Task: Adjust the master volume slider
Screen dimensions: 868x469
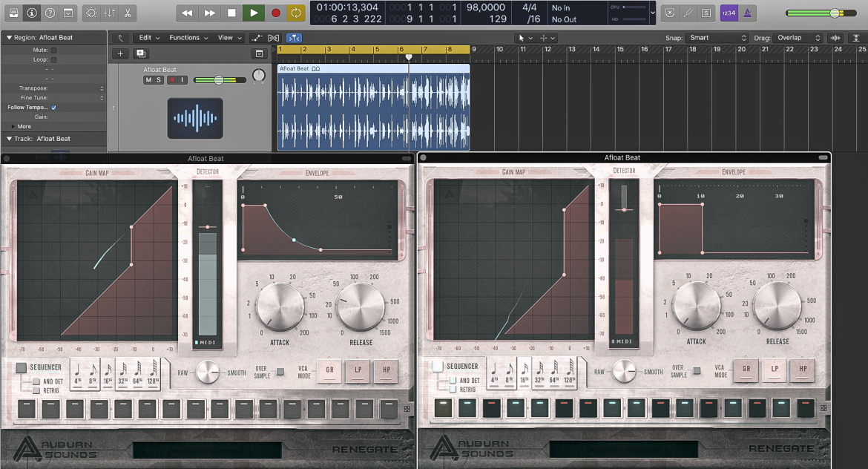Action: click(x=821, y=13)
